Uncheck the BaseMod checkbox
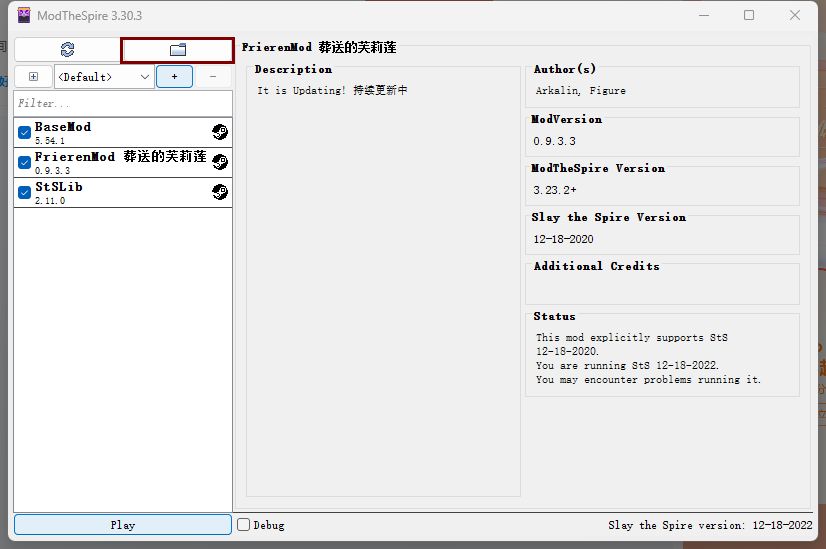The image size is (826, 549). click(x=24, y=132)
